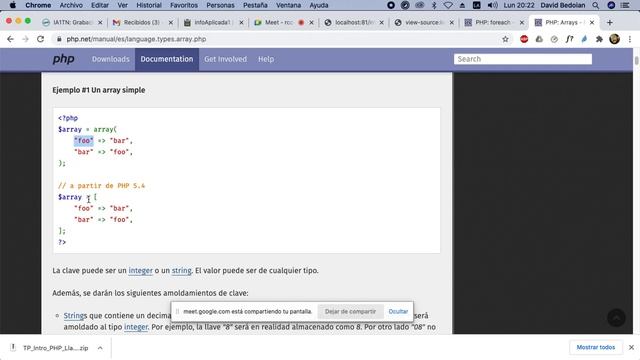Open the Chrome three-dot menu
The width and height of the screenshot is (640, 360).
pos(630,39)
